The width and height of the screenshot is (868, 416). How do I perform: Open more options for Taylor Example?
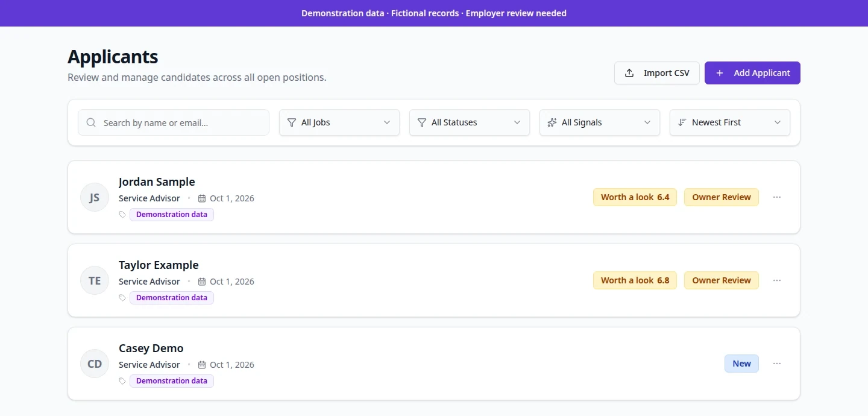(x=777, y=280)
